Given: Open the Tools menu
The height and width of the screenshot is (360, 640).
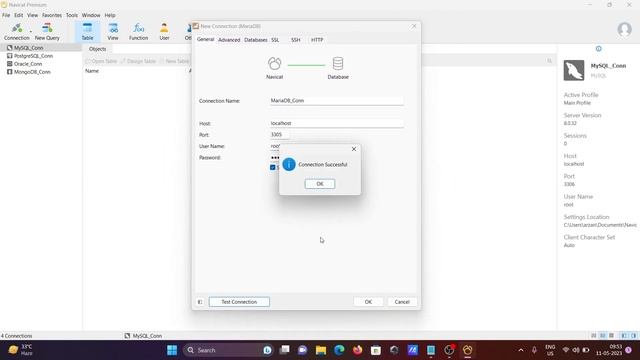Looking at the screenshot, I should point(72,15).
